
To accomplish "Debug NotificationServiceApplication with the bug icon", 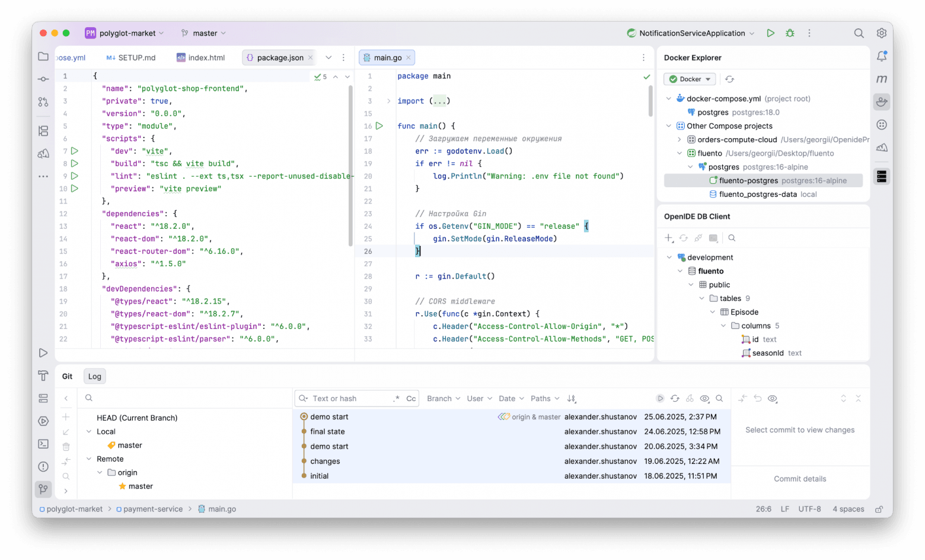I will point(790,33).
